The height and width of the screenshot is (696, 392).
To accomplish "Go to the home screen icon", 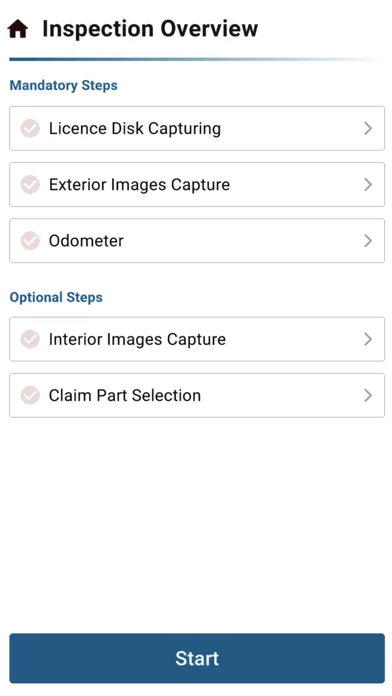I will pyautogui.click(x=18, y=29).
